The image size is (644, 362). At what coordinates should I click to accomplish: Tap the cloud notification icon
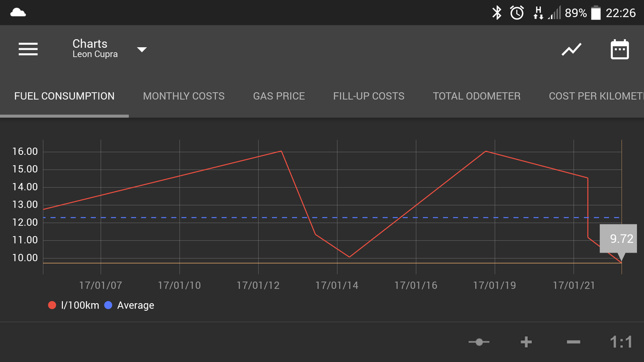(x=18, y=13)
